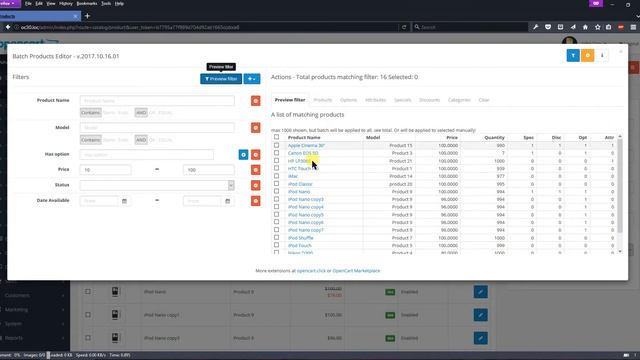Check the iPod Classic row checkbox
Viewport: 640px width, 360px height.
[x=276, y=184]
